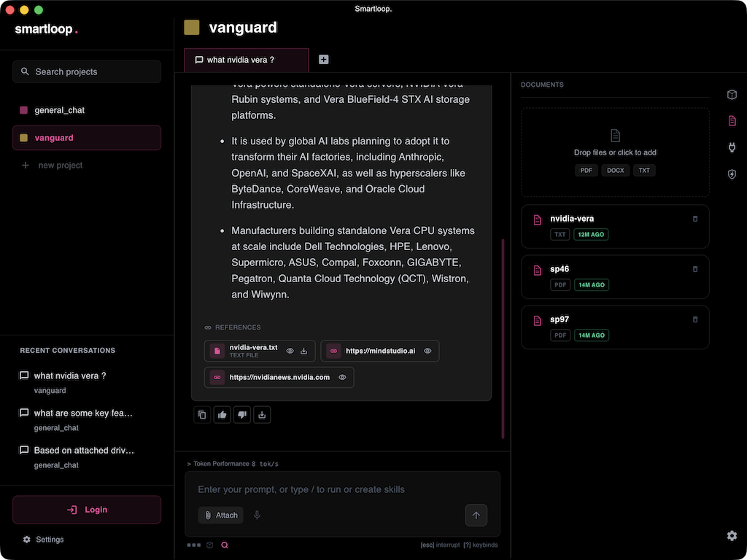The image size is (747, 560).
Task: Preview the mindstudio.ai reference with eye icon
Action: [427, 351]
